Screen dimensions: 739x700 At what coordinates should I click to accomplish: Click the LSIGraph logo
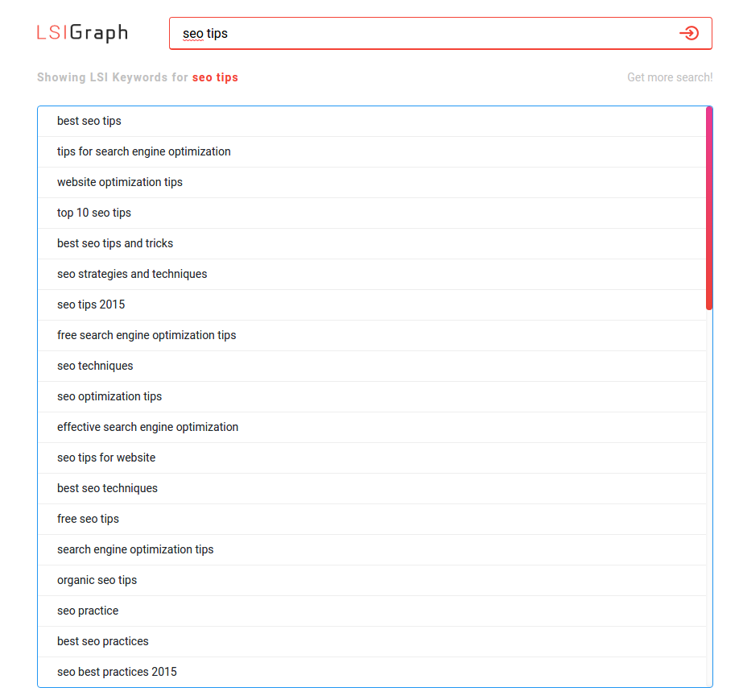pyautogui.click(x=82, y=33)
